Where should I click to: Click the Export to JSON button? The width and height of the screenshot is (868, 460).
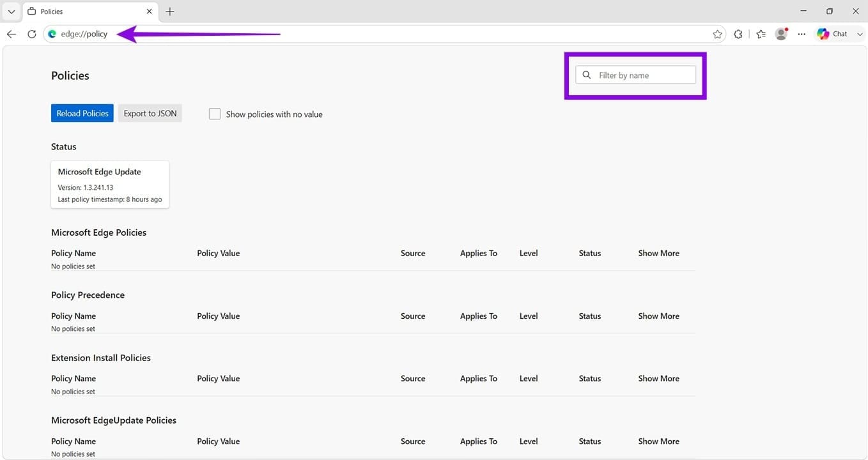tap(150, 113)
